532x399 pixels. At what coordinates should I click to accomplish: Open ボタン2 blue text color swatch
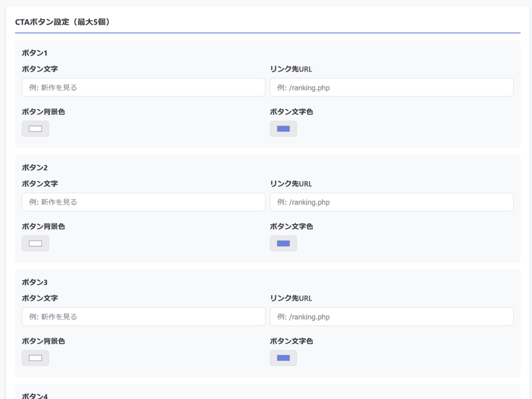click(283, 243)
